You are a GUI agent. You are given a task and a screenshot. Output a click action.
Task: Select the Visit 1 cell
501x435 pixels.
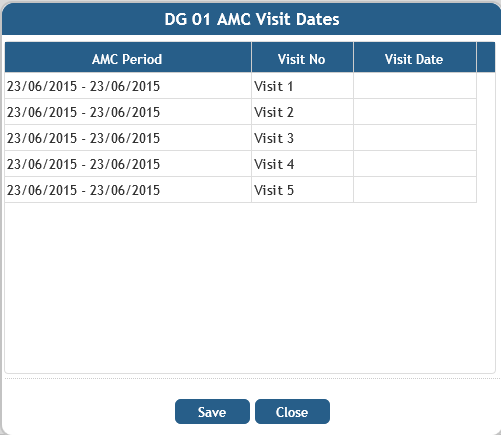coord(302,86)
